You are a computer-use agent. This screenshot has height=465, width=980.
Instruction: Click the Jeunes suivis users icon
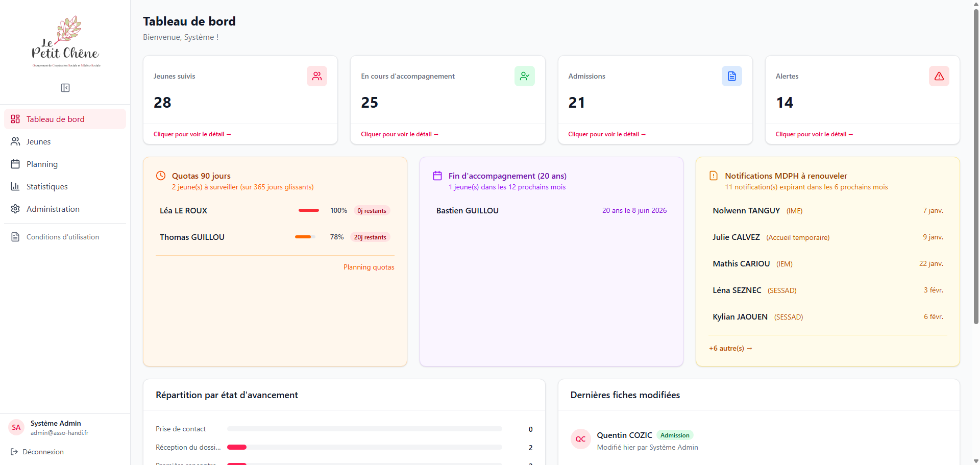[317, 76]
